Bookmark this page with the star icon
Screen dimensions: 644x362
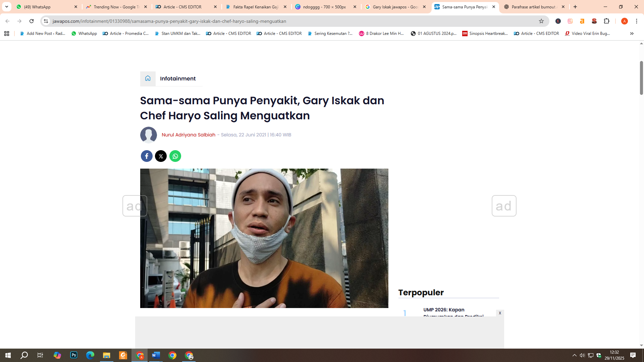click(x=541, y=21)
